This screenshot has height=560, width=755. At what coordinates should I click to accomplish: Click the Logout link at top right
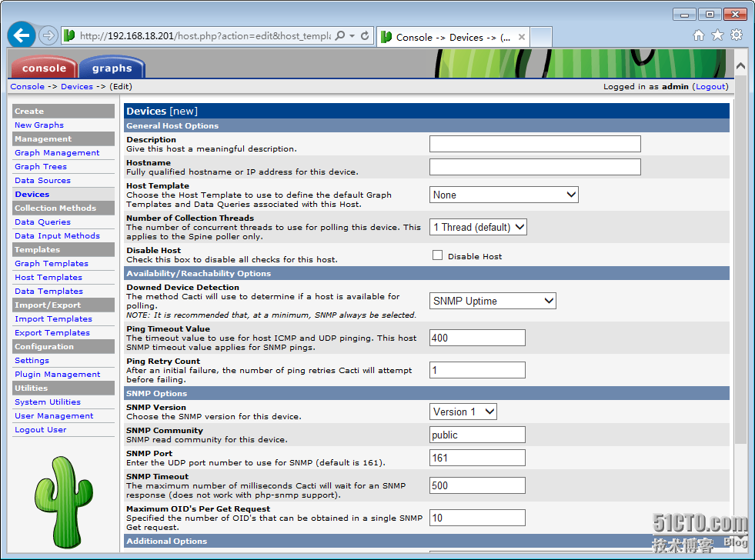[710, 87]
